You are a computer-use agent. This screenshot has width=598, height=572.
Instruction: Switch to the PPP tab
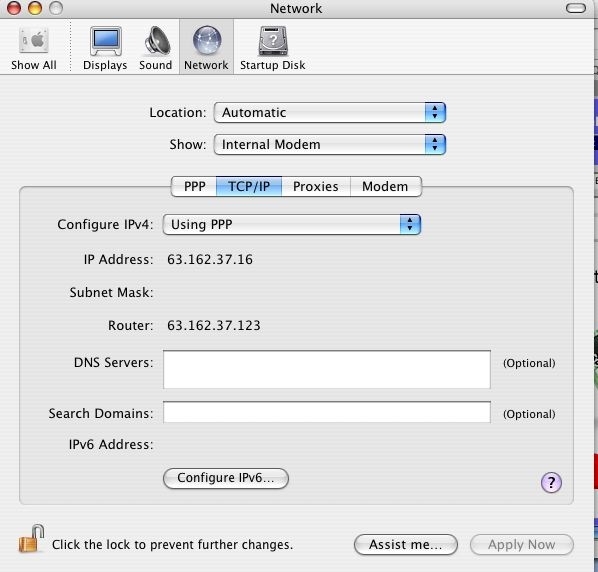coord(194,186)
